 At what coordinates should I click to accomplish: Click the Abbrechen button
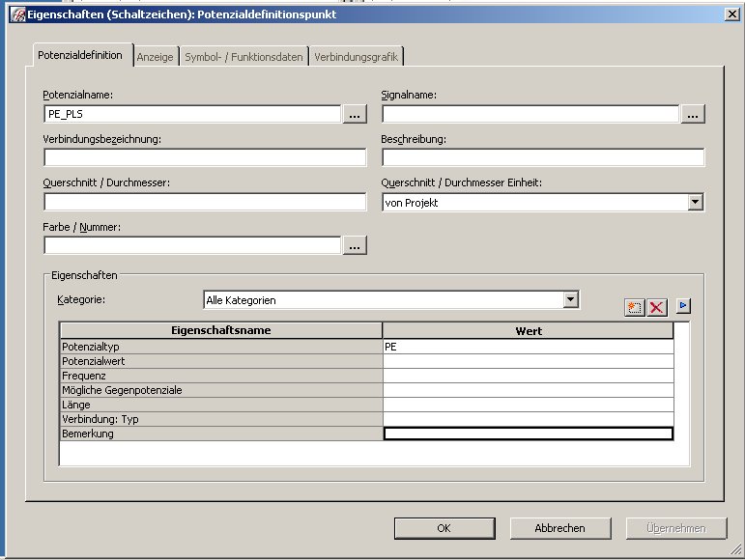560,528
